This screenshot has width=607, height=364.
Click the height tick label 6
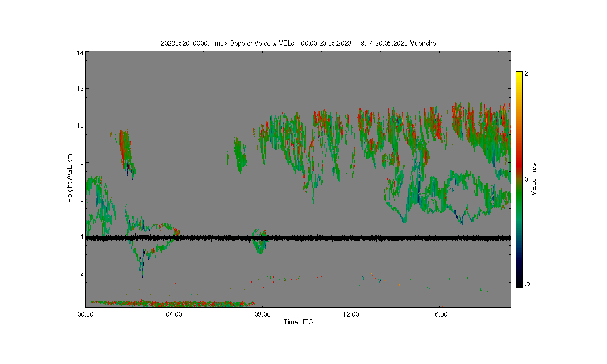[x=82, y=199]
